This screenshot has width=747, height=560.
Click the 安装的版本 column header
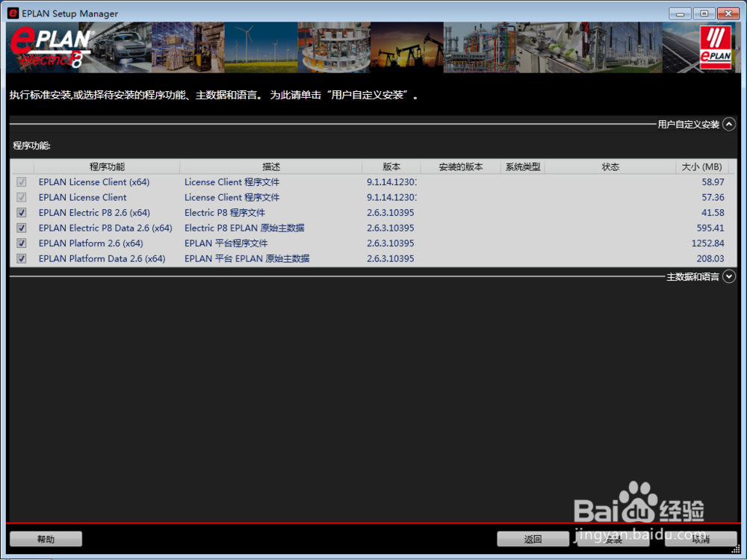461,167
